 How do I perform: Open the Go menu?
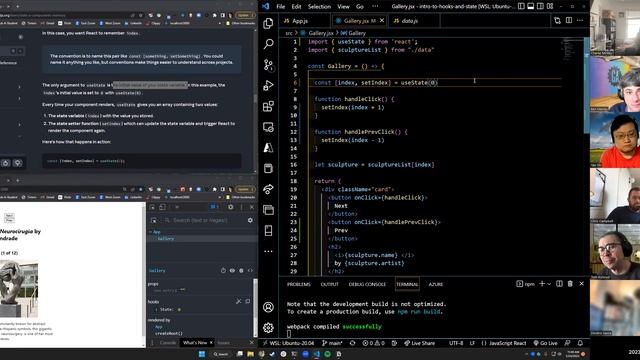pyautogui.click(x=360, y=6)
